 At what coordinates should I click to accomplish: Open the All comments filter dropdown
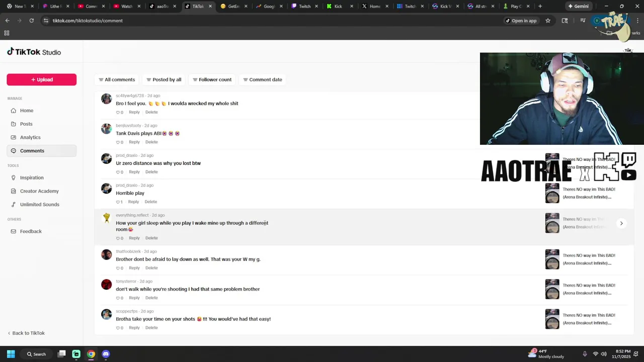click(117, 79)
